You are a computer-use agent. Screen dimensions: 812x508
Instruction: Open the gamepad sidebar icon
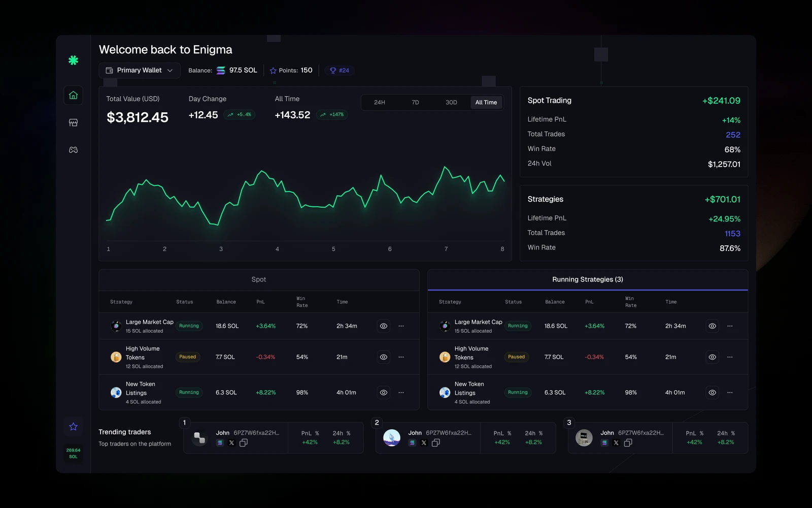[73, 150]
